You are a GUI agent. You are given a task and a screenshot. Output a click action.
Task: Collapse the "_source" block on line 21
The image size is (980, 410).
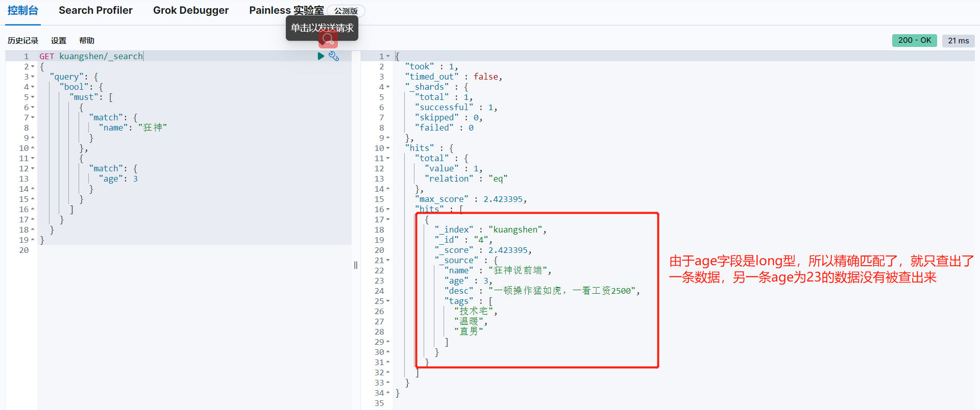click(388, 260)
